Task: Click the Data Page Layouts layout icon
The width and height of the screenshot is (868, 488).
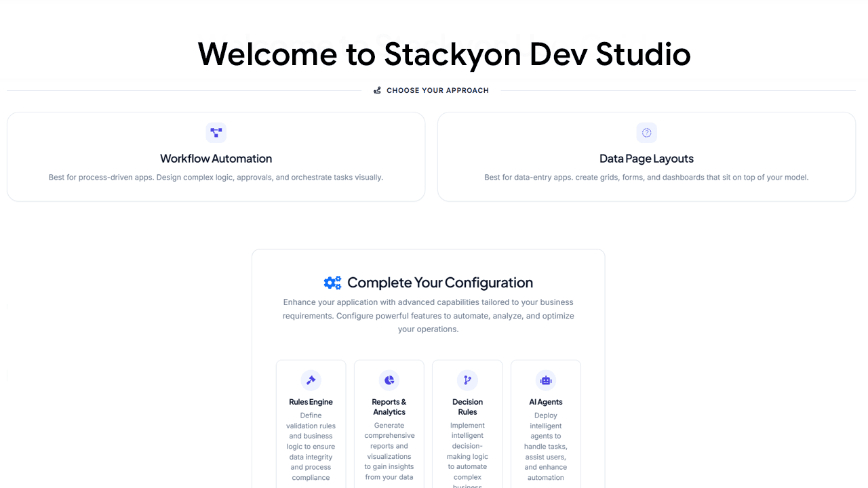Action: tap(646, 132)
